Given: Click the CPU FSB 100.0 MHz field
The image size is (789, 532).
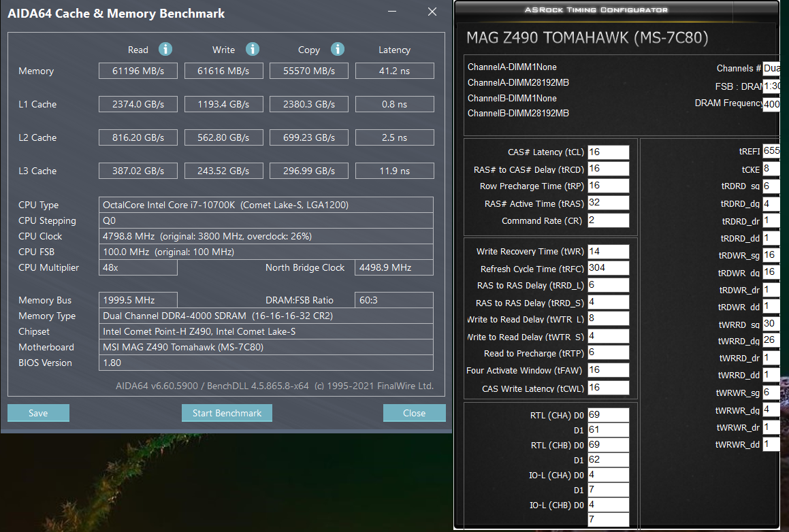Looking at the screenshot, I should coord(266,252).
